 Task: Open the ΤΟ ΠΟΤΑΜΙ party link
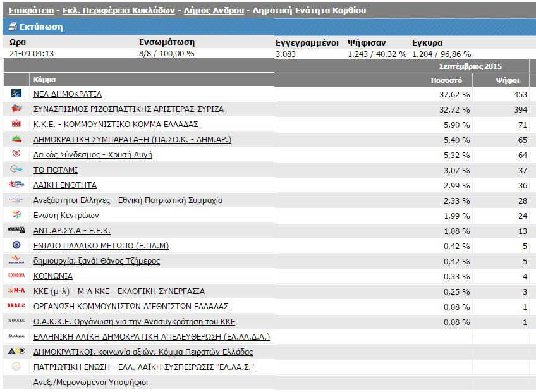click(x=56, y=169)
